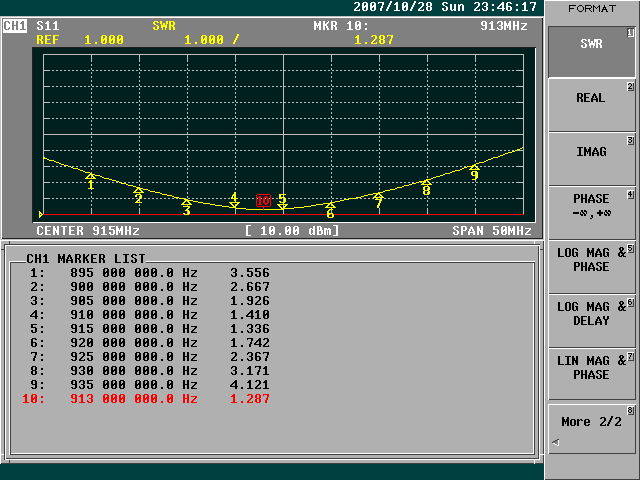Select marker list row 930 000 000.0 Hz
640x480 pixels.
click(149, 371)
